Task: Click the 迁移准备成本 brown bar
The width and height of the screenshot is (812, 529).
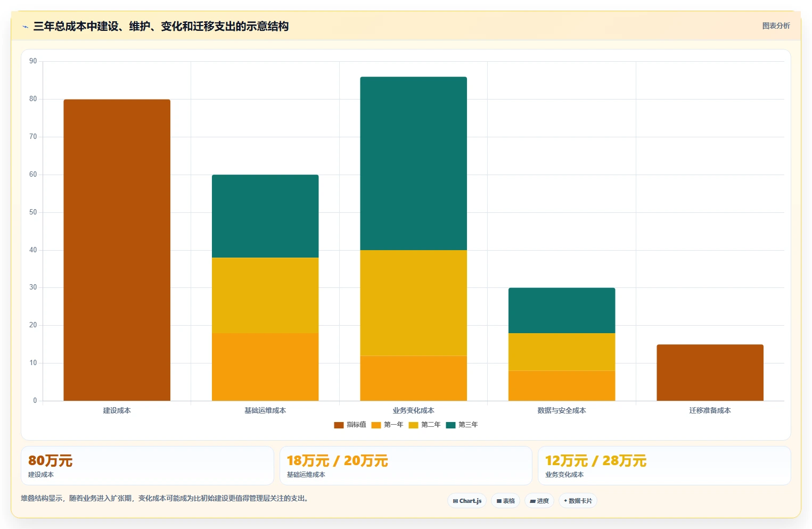Action: [710, 373]
